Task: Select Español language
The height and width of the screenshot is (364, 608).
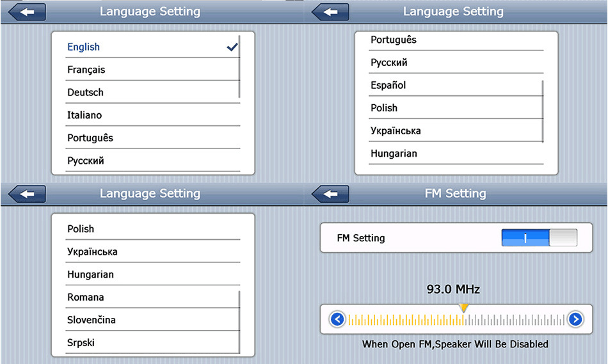Action: [388, 85]
